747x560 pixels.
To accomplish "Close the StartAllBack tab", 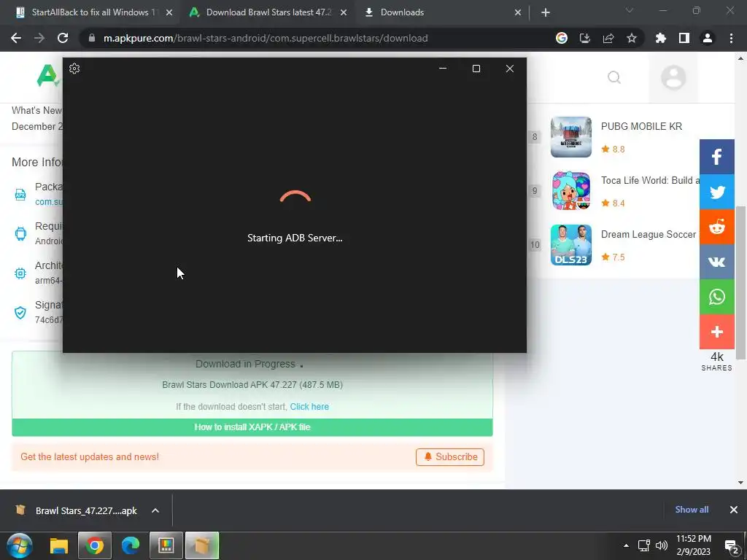I will [x=169, y=12].
